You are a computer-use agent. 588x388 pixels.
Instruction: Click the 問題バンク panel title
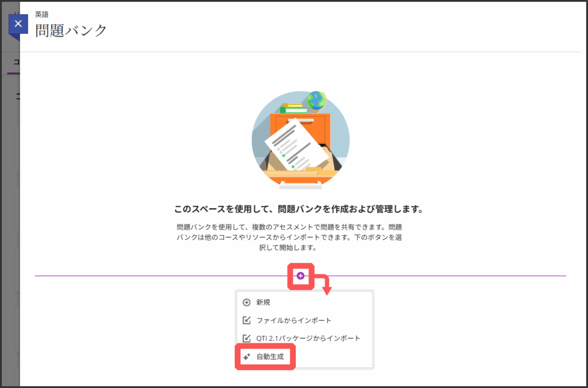pyautogui.click(x=71, y=30)
